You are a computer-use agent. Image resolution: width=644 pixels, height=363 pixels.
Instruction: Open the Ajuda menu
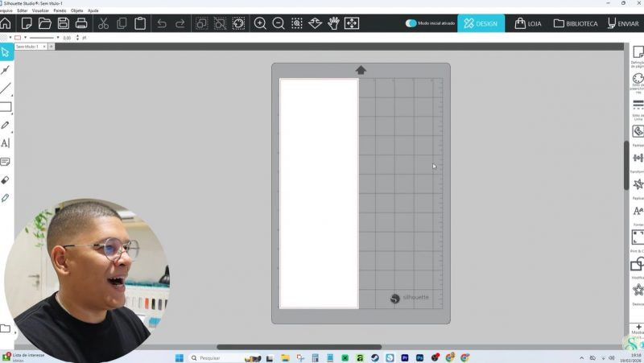[93, 10]
